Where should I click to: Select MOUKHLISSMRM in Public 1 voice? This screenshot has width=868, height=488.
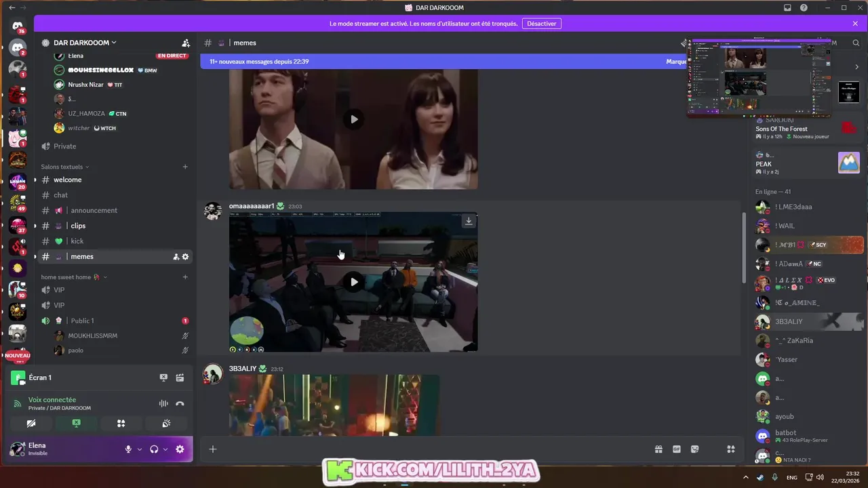click(121, 335)
